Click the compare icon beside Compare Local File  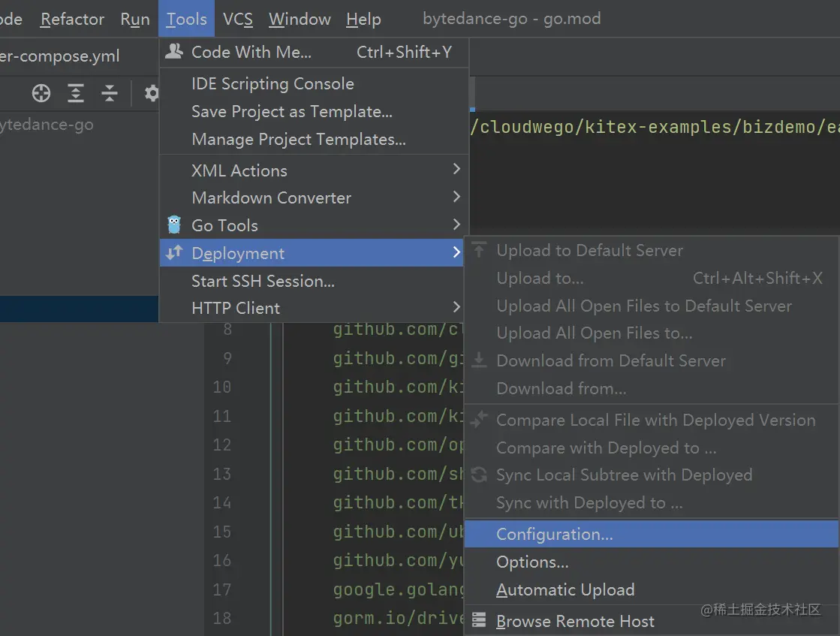(x=479, y=419)
